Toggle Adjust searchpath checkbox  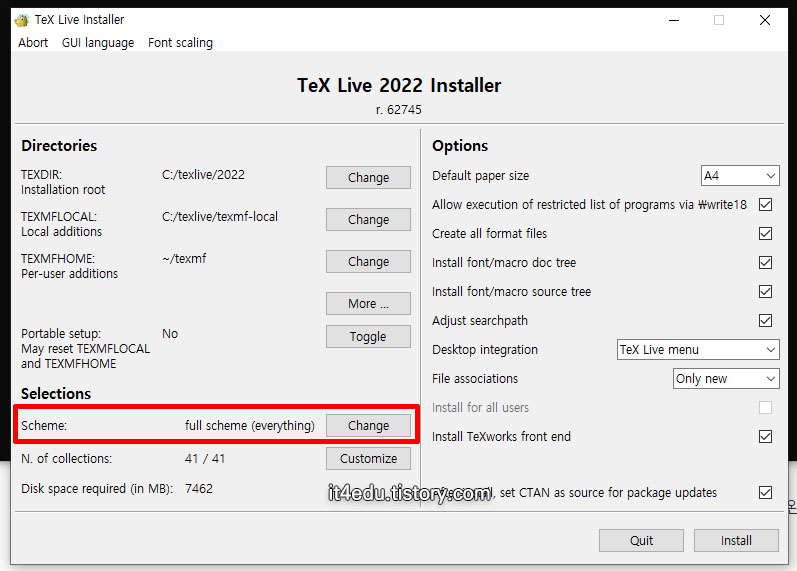coord(765,320)
